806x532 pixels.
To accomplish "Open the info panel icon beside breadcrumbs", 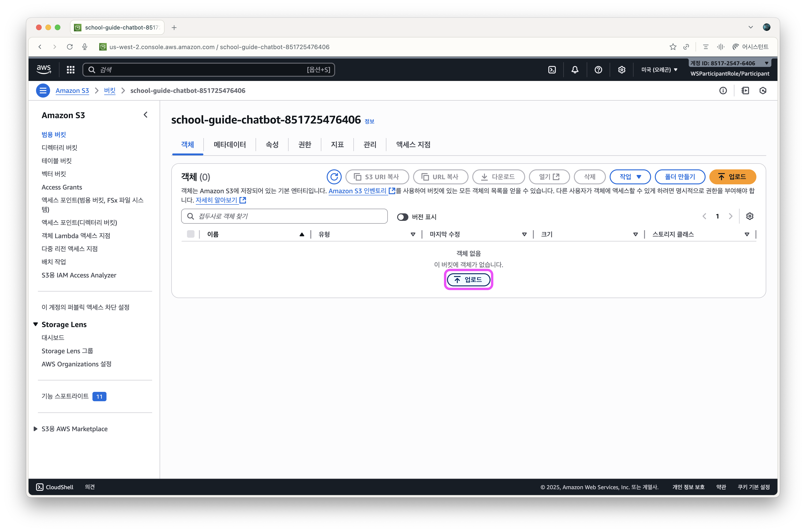I will tap(723, 91).
